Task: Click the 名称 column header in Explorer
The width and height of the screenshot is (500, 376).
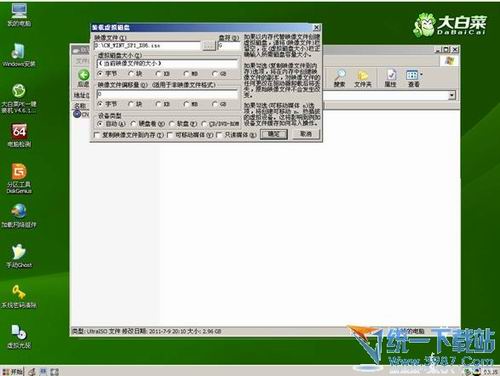Action: tap(80, 106)
